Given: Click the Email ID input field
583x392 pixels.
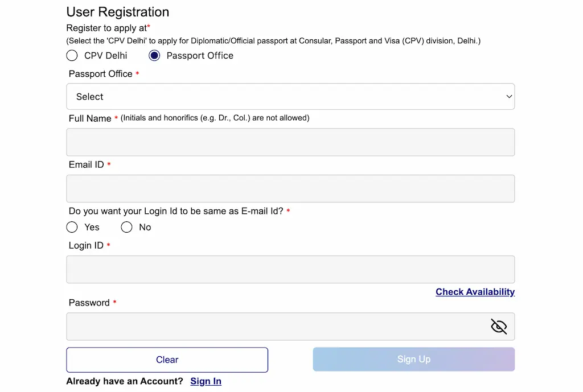Looking at the screenshot, I should (290, 188).
